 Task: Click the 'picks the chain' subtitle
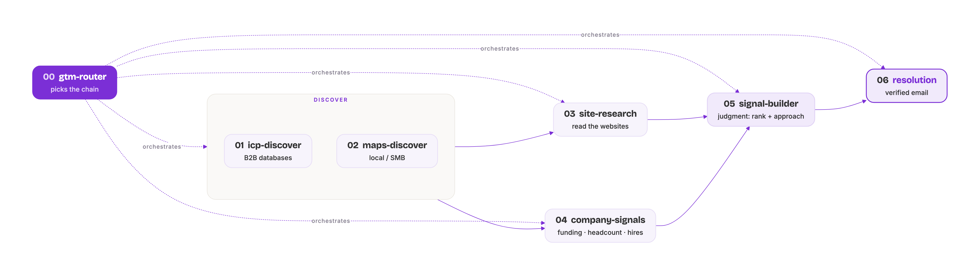(x=75, y=89)
